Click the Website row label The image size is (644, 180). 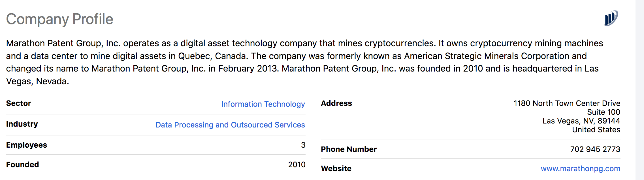click(x=336, y=169)
